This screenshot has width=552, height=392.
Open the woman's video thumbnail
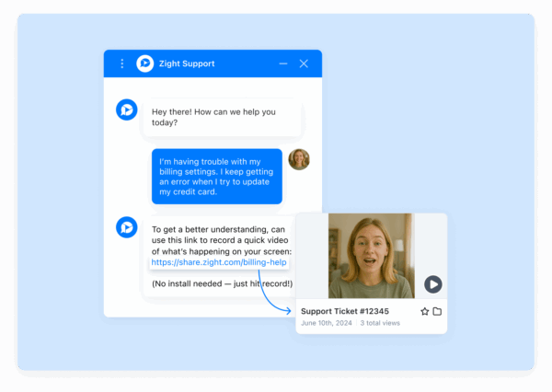[371, 253]
